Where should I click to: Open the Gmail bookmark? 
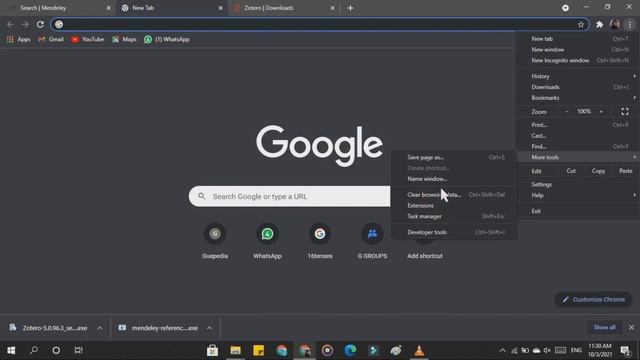51,40
